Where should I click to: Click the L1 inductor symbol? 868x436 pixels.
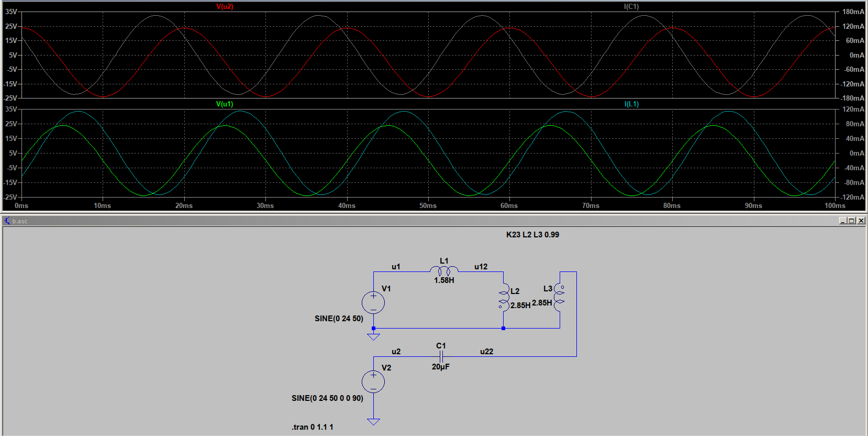click(444, 271)
